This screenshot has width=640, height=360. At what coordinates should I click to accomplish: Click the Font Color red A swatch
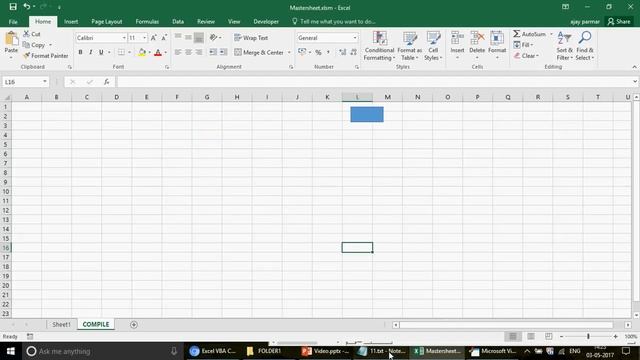[x=158, y=52]
